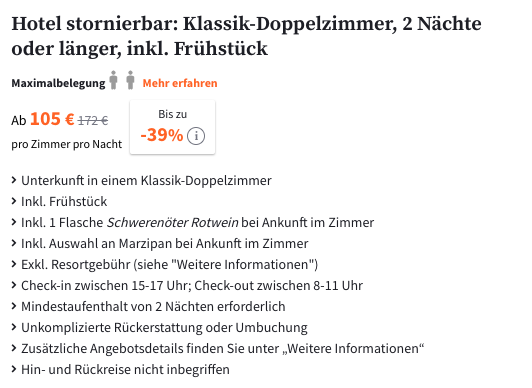Click the chevron before Check-in zwischen 15-17 Uhr
Viewport: 532px width, 388px height.
coord(14,285)
